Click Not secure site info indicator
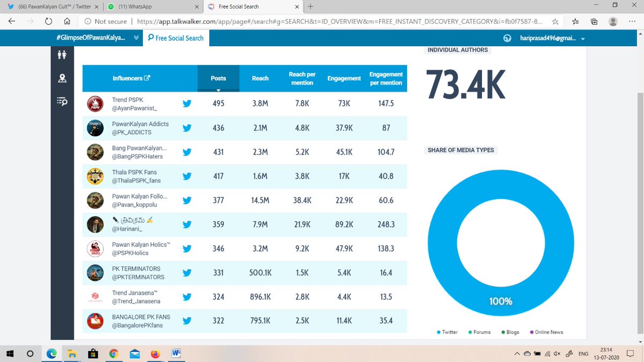Image resolution: width=644 pixels, height=362 pixels. tap(106, 21)
